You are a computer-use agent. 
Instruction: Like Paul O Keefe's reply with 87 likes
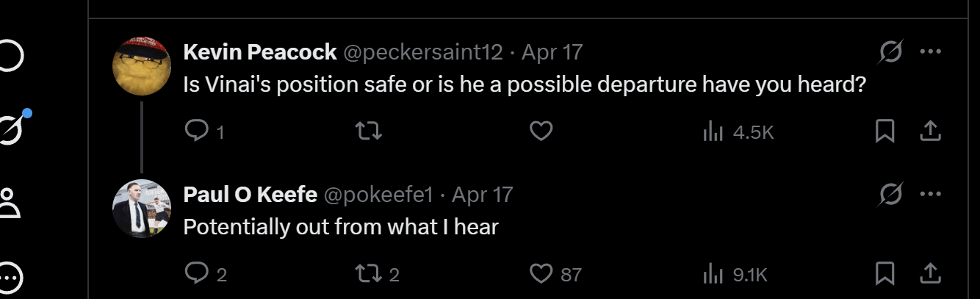point(541,274)
